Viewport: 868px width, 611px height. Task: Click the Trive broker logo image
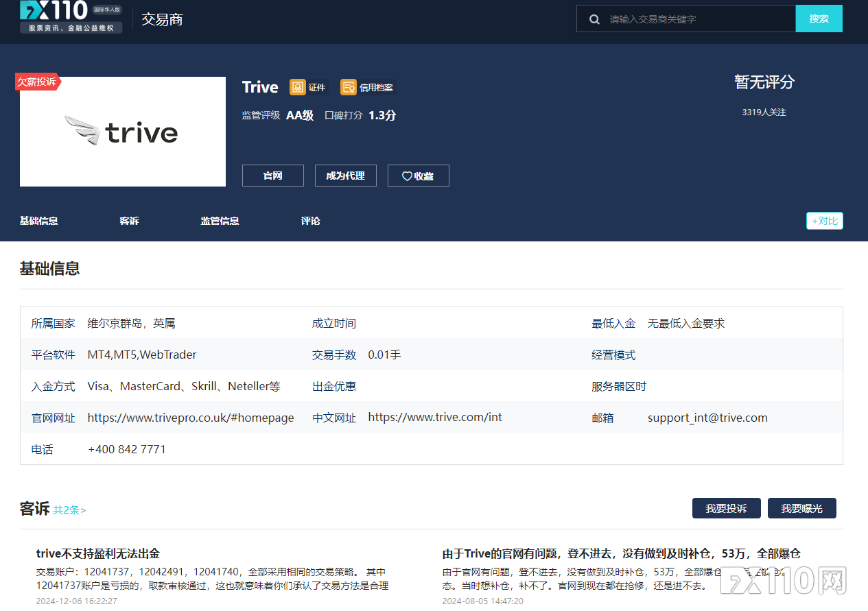click(123, 132)
